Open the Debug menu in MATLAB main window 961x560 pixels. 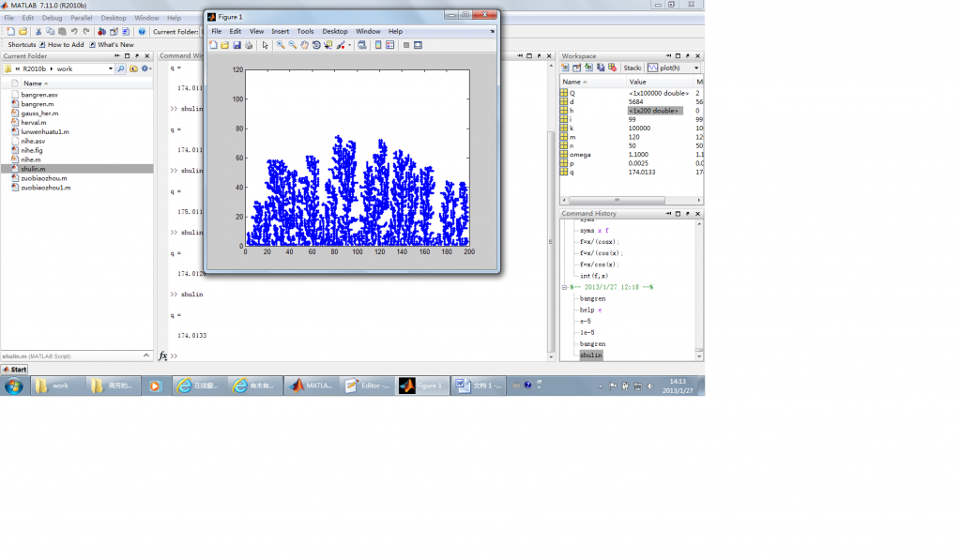coord(53,18)
